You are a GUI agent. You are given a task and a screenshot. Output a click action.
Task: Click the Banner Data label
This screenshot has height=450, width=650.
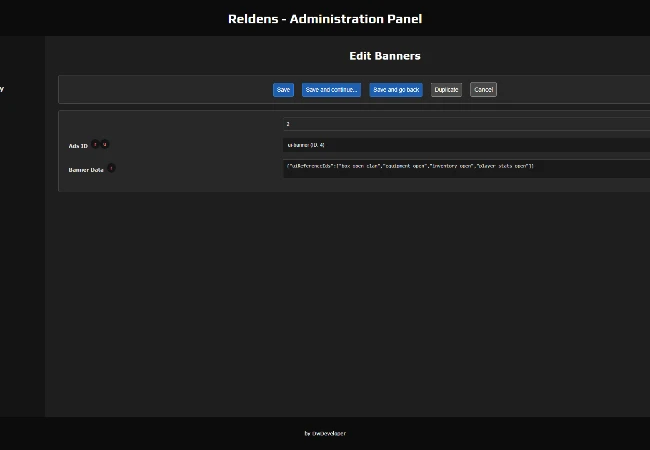coord(86,170)
